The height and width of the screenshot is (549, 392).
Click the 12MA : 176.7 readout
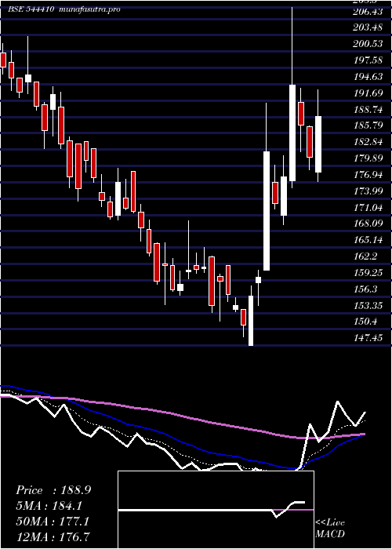coord(53,536)
